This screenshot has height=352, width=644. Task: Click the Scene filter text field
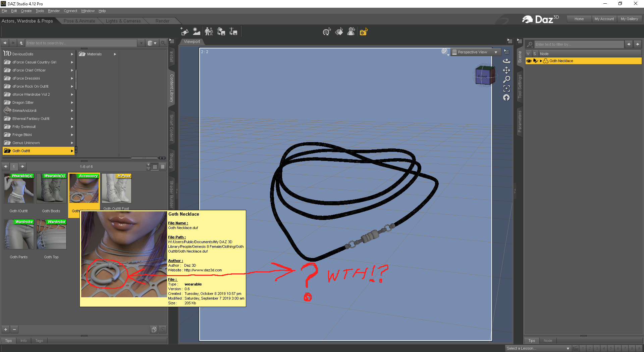[x=579, y=44]
